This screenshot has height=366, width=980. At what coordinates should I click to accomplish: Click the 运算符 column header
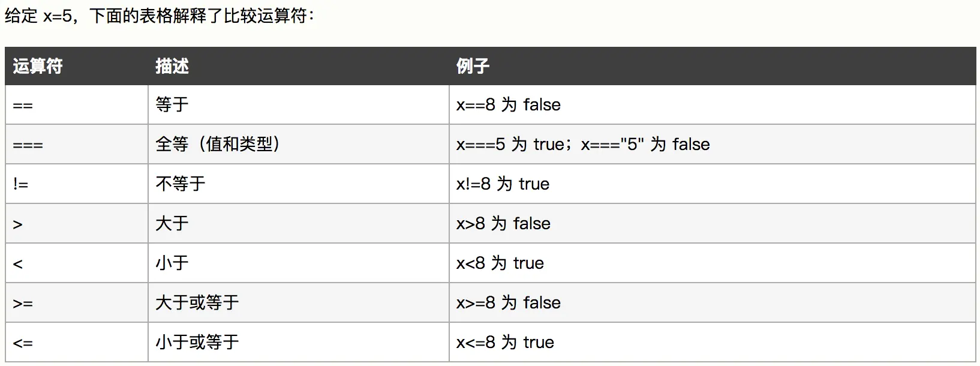(38, 66)
